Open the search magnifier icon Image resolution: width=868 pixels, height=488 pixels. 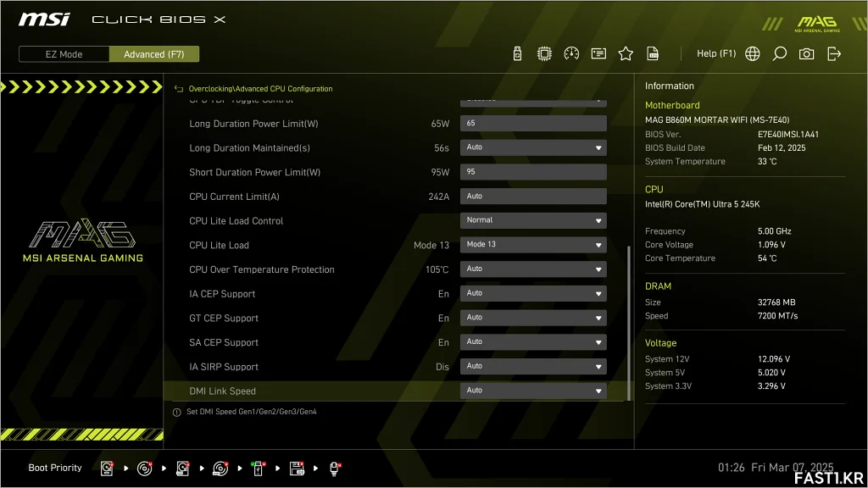(780, 53)
